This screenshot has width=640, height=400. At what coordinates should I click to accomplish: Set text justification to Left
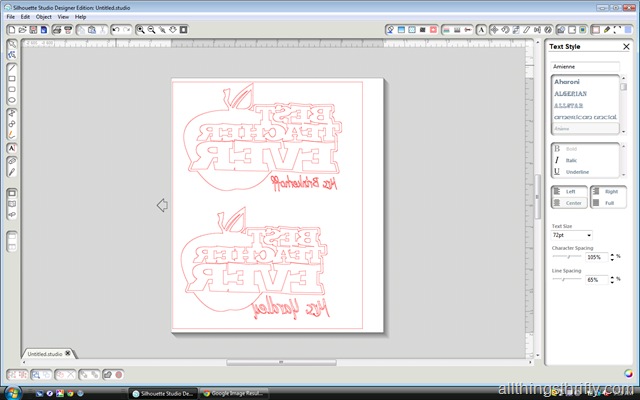(569, 191)
